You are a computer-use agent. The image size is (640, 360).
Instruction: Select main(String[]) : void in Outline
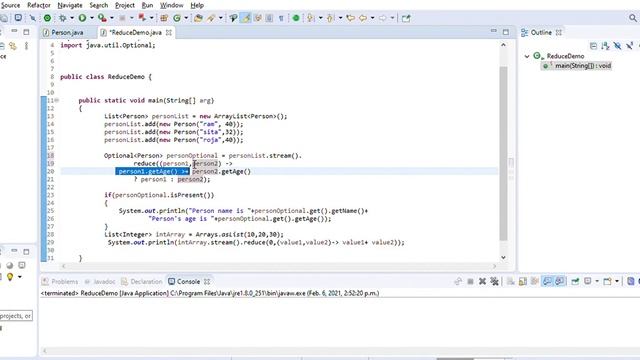[x=582, y=66]
